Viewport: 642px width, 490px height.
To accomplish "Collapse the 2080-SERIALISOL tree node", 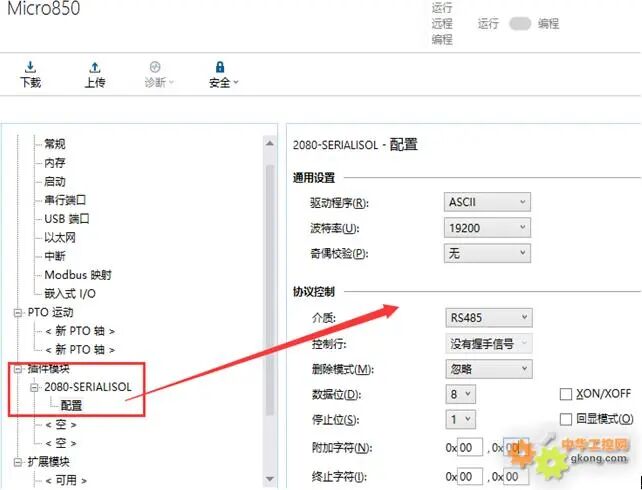I will (34, 387).
